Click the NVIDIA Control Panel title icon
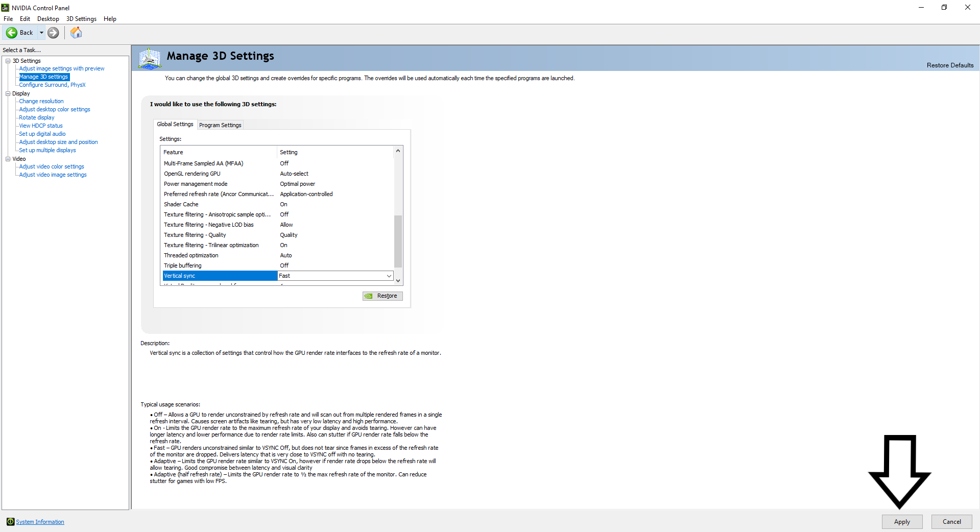This screenshot has height=532, width=980. click(6, 8)
